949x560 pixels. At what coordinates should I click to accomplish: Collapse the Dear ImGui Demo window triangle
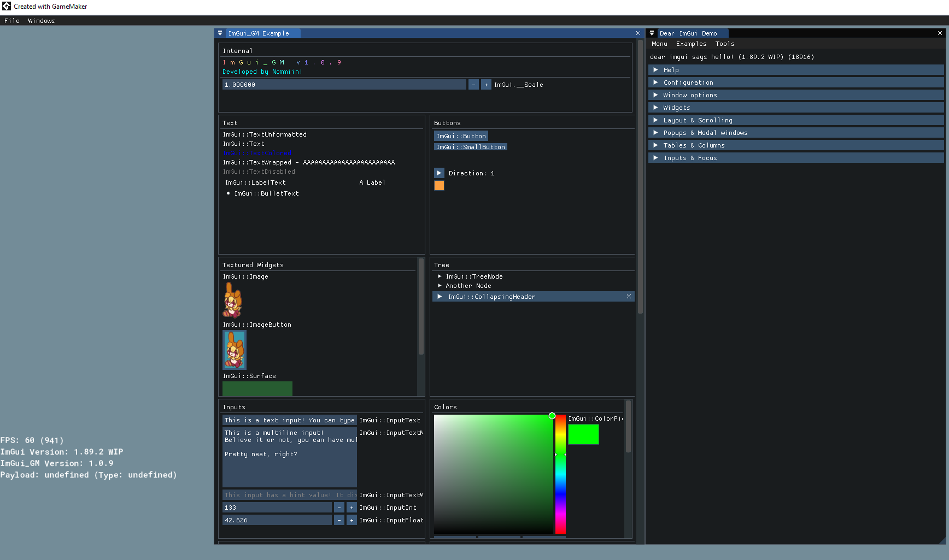[x=652, y=33]
